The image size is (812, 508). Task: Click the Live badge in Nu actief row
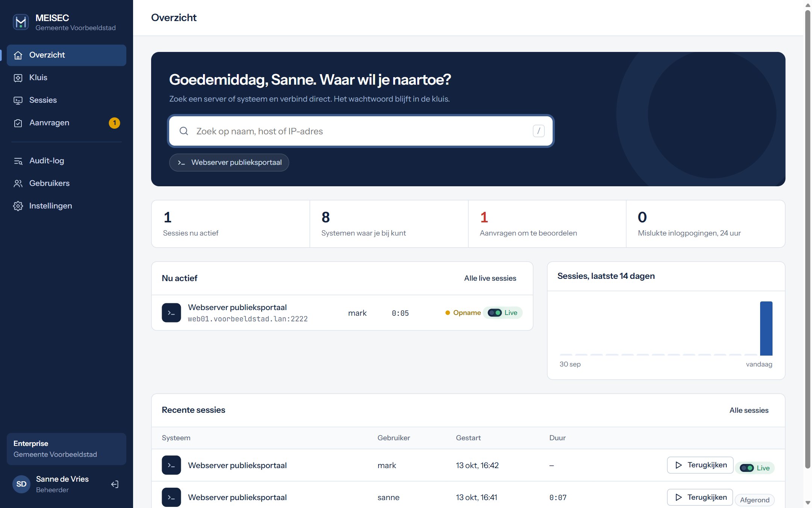503,313
